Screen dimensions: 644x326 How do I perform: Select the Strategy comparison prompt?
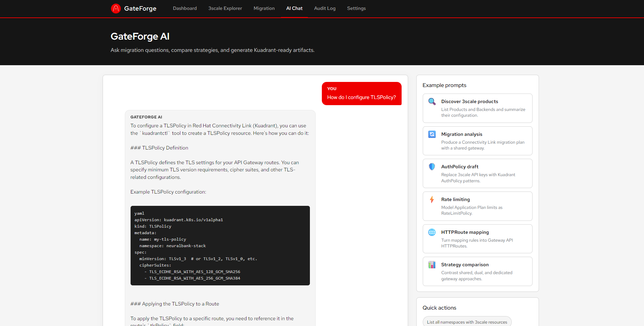tap(477, 271)
